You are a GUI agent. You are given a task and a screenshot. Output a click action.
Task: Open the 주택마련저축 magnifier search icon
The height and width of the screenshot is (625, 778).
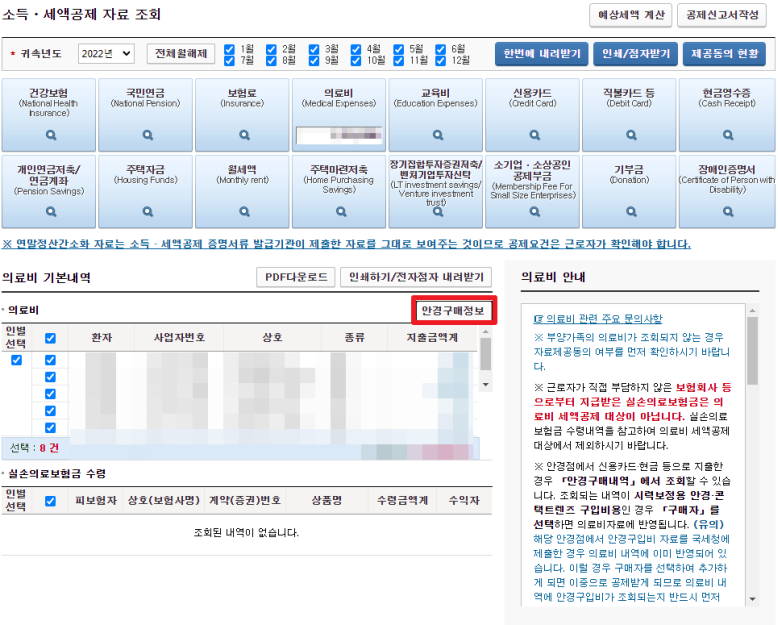click(341, 212)
